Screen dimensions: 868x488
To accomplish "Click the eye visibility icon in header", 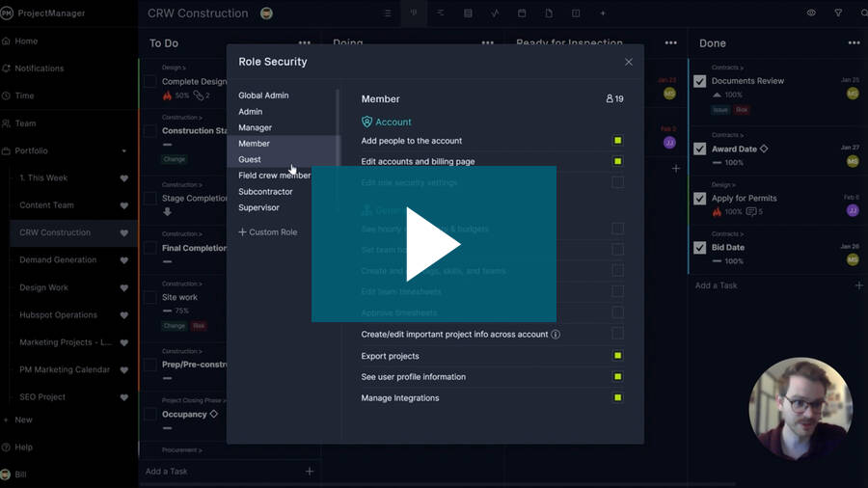I will click(x=811, y=13).
